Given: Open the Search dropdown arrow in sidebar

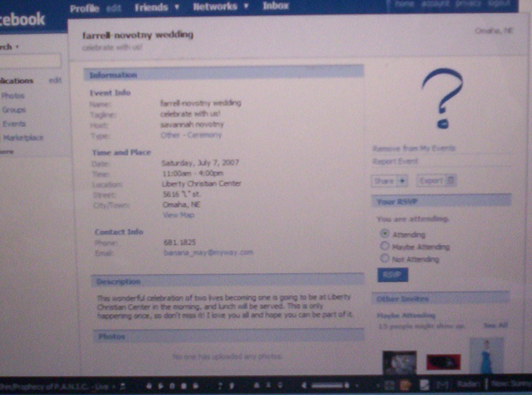Looking at the screenshot, I should 17,47.
